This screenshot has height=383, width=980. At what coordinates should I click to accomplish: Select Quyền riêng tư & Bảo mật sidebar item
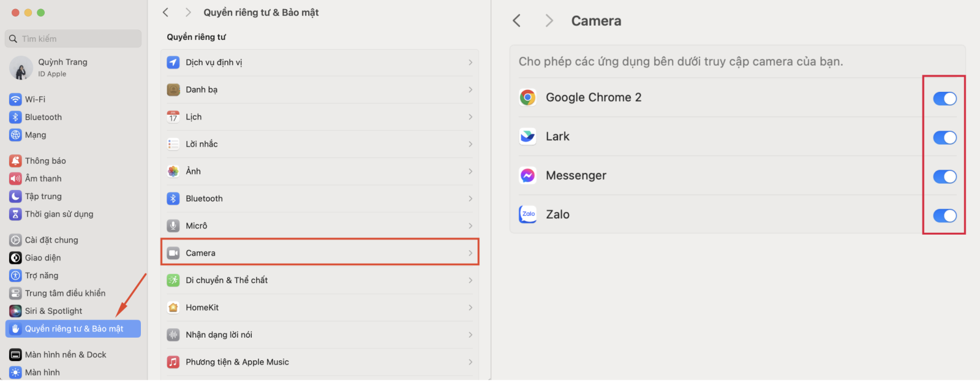[73, 329]
